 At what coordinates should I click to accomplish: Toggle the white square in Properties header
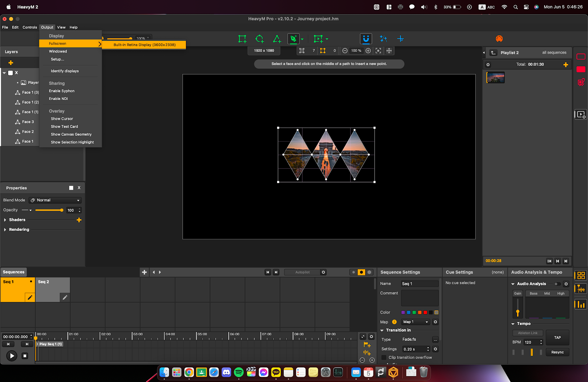tap(71, 188)
